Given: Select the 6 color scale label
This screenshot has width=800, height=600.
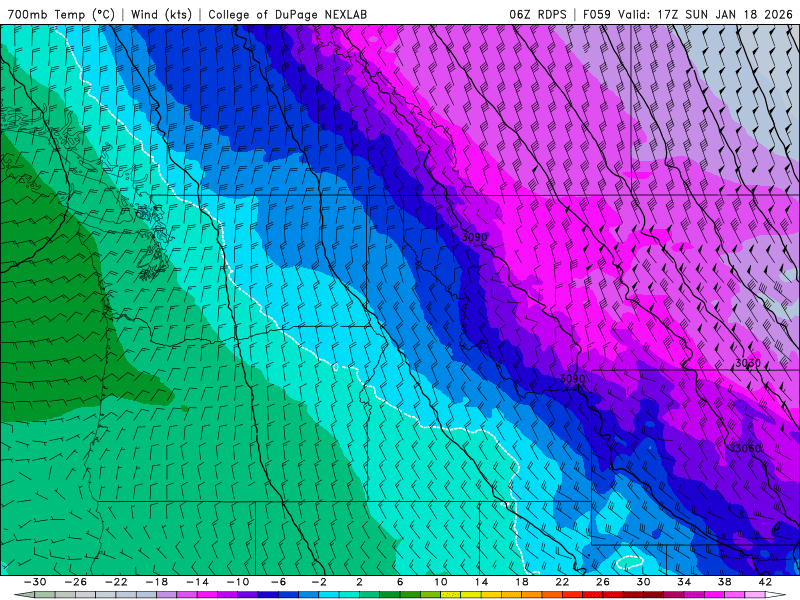Looking at the screenshot, I should (x=400, y=582).
